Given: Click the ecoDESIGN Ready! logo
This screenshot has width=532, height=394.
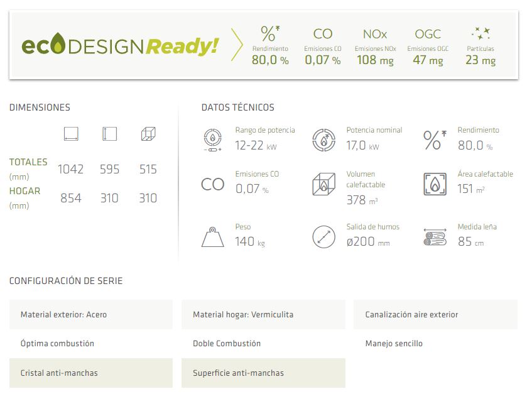Looking at the screenshot, I should tap(120, 45).
